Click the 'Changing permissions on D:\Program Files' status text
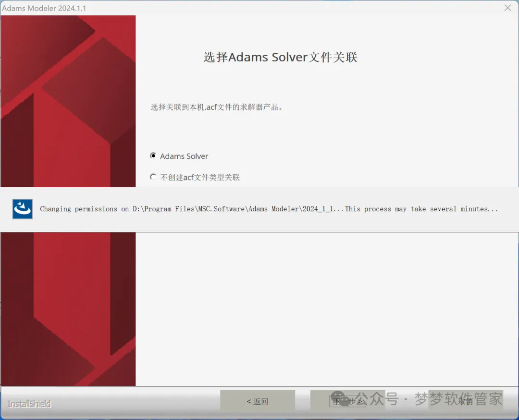 [x=269, y=209]
